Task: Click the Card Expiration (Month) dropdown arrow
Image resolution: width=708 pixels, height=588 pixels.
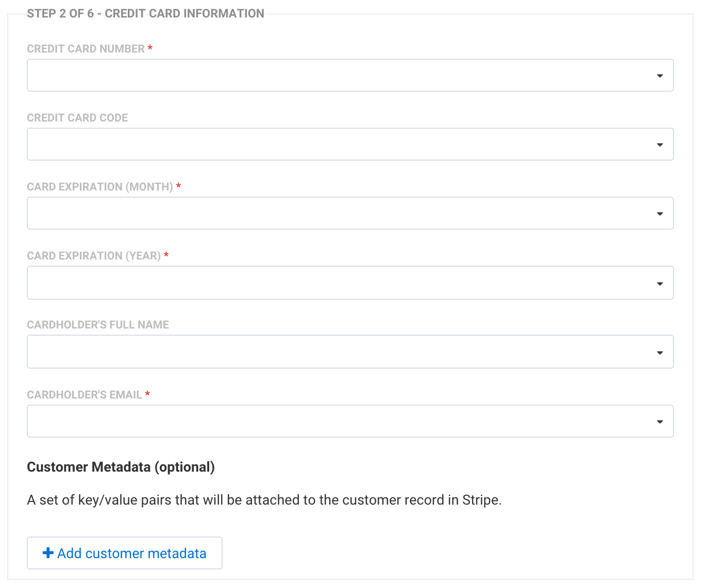Action: [x=660, y=214]
